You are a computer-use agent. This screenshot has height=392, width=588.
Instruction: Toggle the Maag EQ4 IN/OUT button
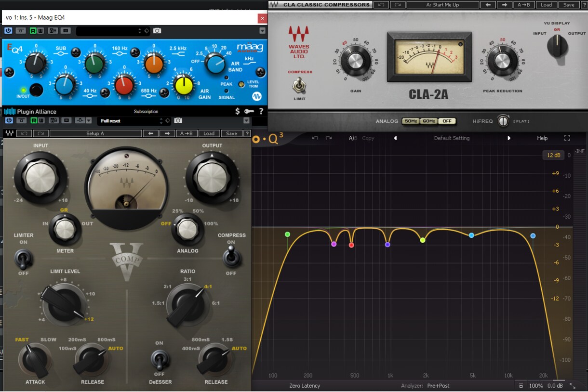coord(36,90)
